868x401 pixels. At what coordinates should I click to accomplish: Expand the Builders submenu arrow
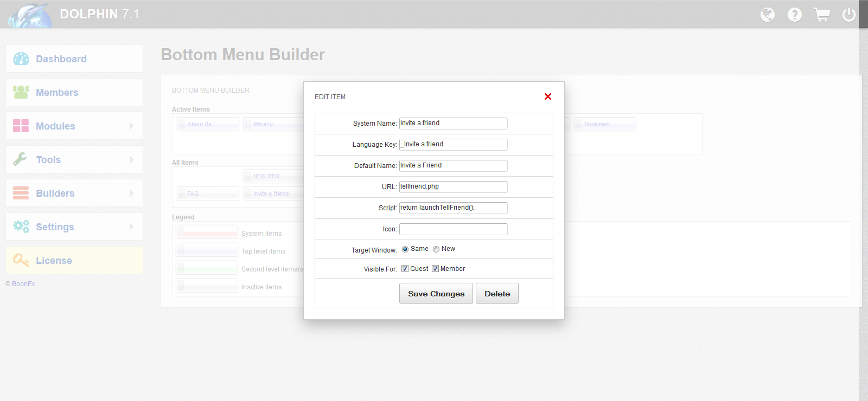131,193
